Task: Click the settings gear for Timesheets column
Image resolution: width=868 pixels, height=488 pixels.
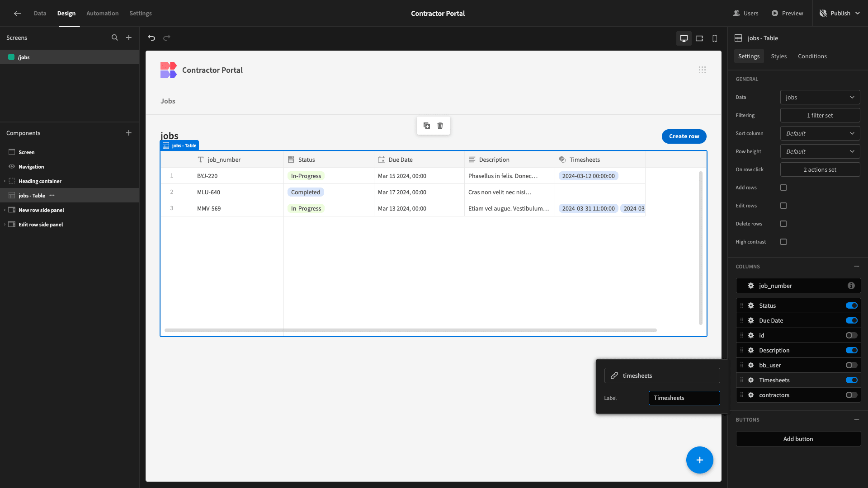Action: coord(751,380)
